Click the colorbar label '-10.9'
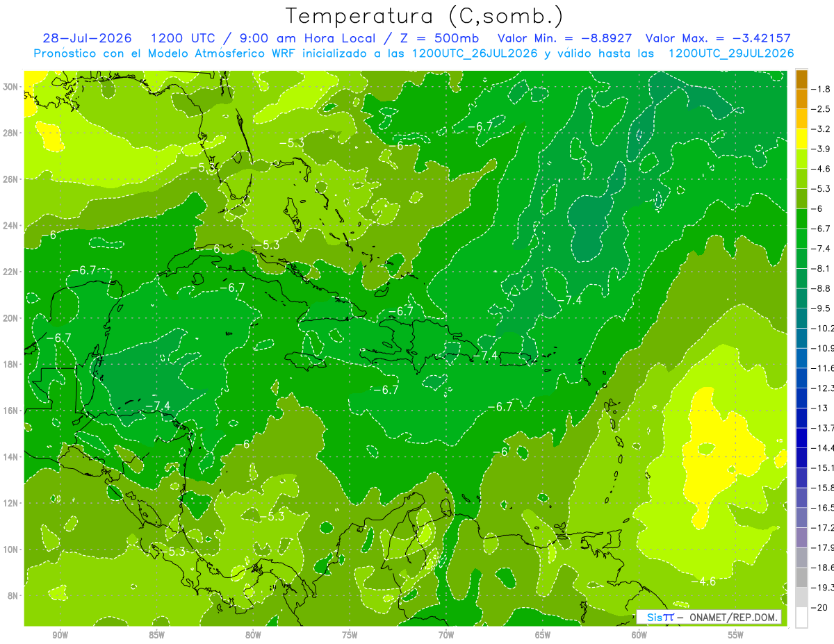 [823, 348]
